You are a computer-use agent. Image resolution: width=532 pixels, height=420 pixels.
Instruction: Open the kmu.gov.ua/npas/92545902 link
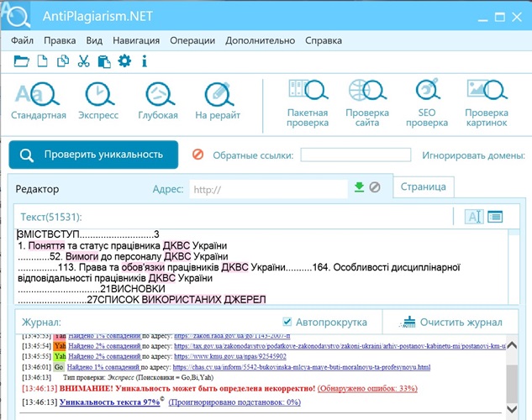(230, 357)
